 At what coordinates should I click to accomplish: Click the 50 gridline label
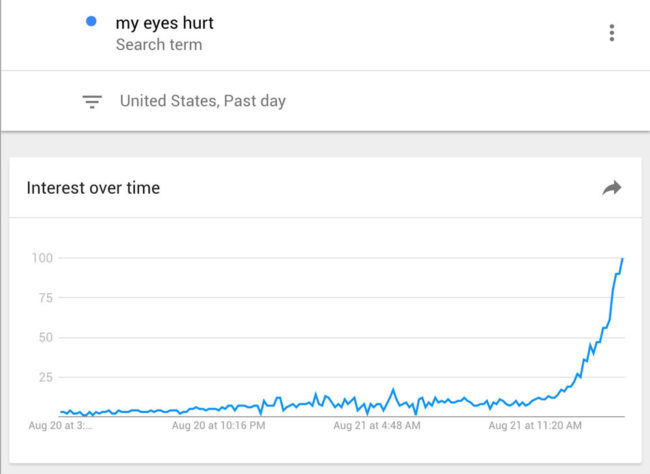tap(46, 338)
